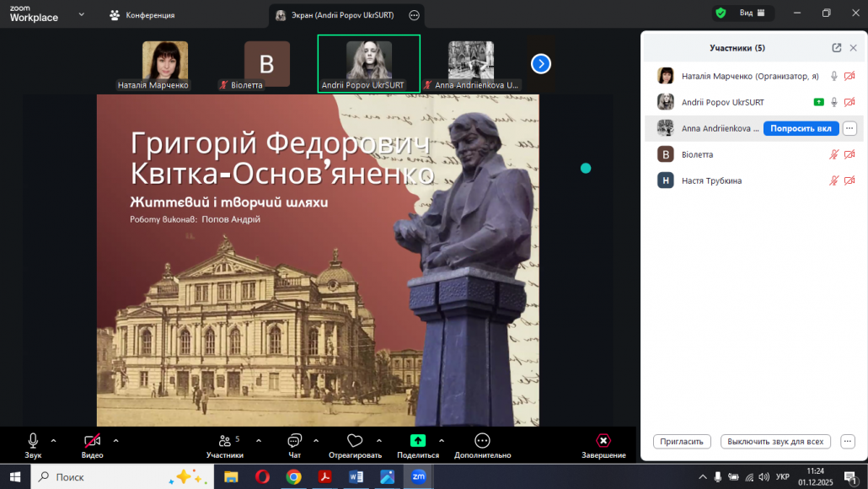Click the green Поделиться share icon

point(417,440)
